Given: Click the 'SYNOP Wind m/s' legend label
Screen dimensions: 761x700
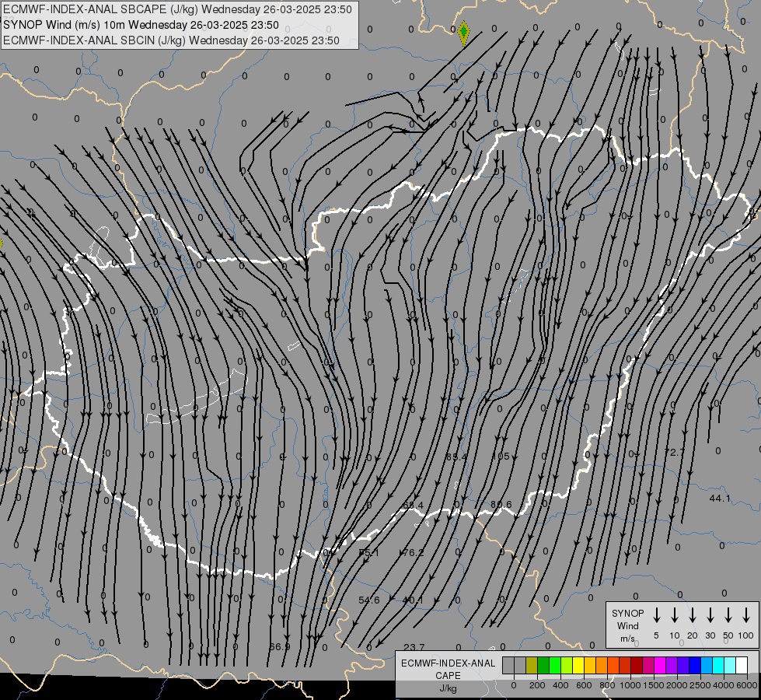Looking at the screenshot, I should pos(627,625).
